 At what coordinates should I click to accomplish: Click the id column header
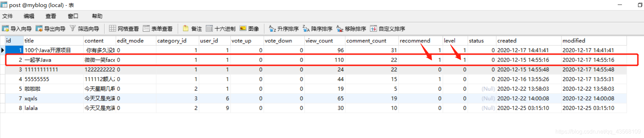tap(14, 41)
